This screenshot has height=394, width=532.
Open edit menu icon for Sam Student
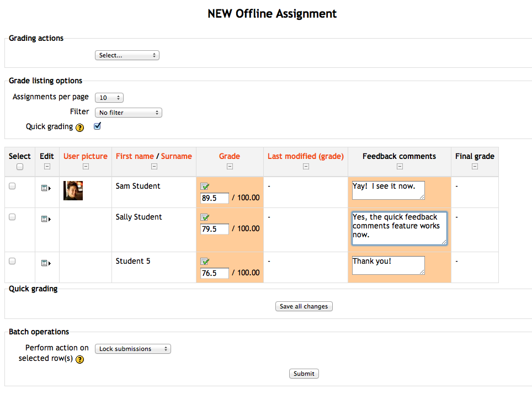click(x=46, y=188)
